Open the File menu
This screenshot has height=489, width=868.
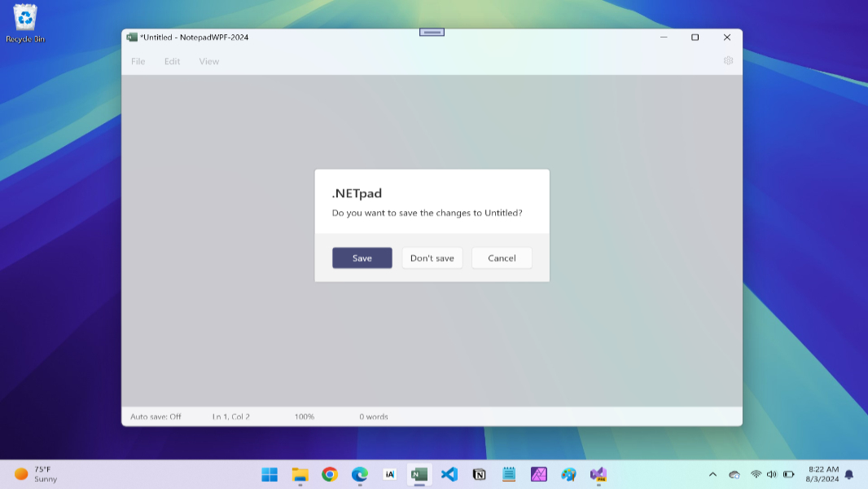click(138, 61)
